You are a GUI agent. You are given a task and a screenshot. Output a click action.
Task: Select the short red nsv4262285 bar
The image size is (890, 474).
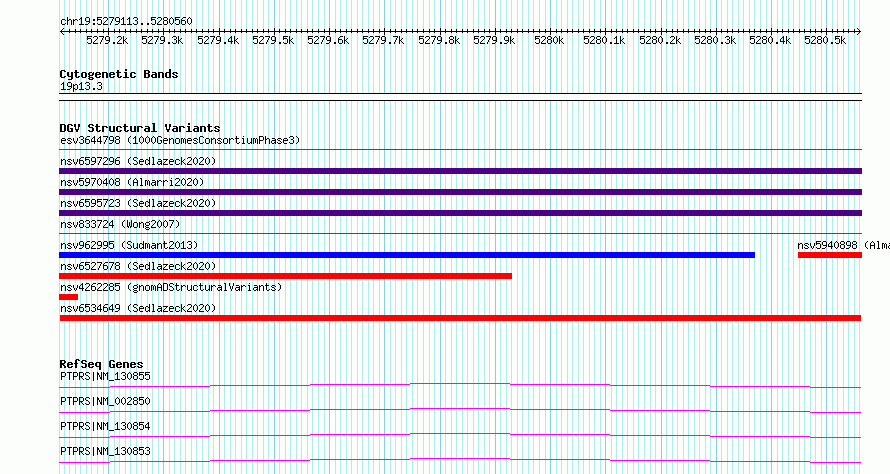tap(68, 297)
